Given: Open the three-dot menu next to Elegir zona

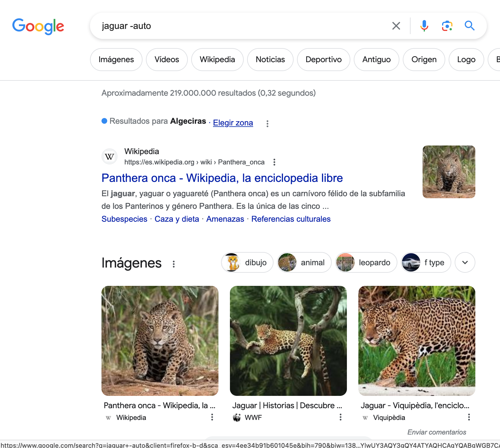Looking at the screenshot, I should 267,123.
